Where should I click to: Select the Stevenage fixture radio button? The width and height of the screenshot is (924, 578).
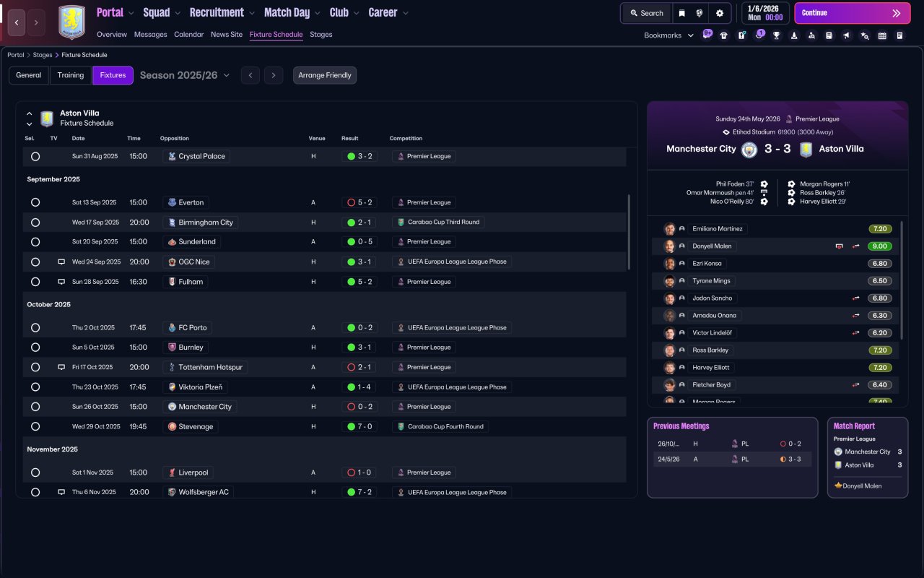click(x=35, y=427)
